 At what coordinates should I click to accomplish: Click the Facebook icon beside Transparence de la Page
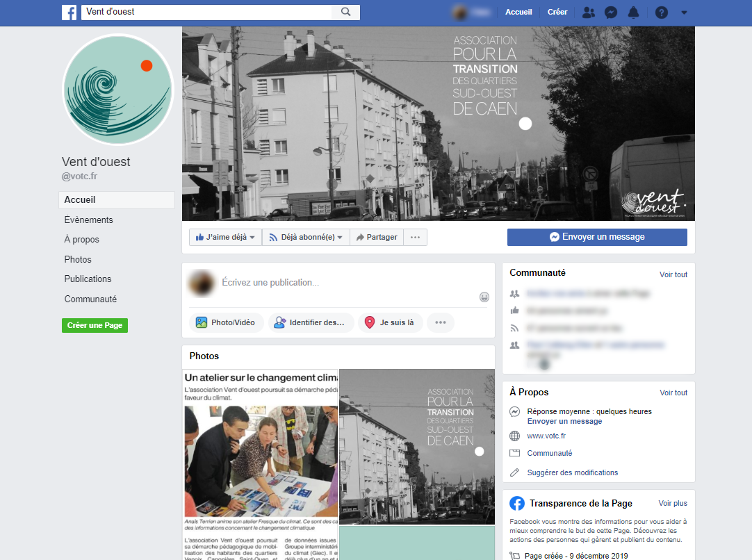(x=517, y=504)
